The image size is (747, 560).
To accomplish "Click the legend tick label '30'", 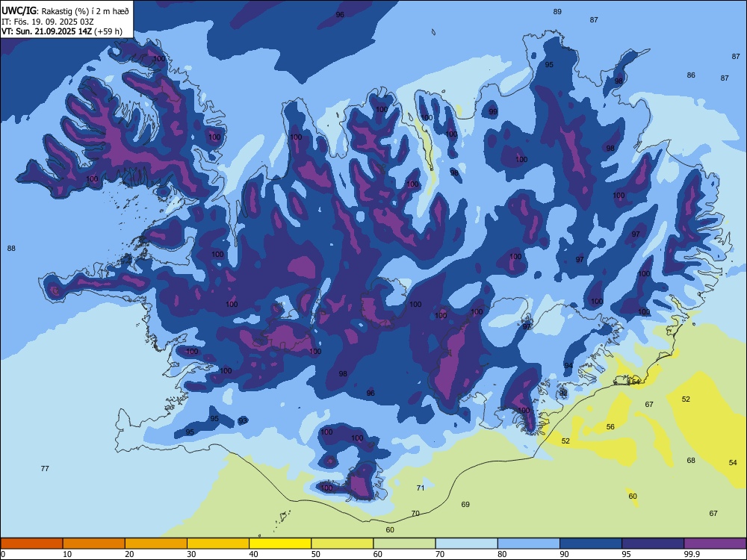I will (x=191, y=554).
